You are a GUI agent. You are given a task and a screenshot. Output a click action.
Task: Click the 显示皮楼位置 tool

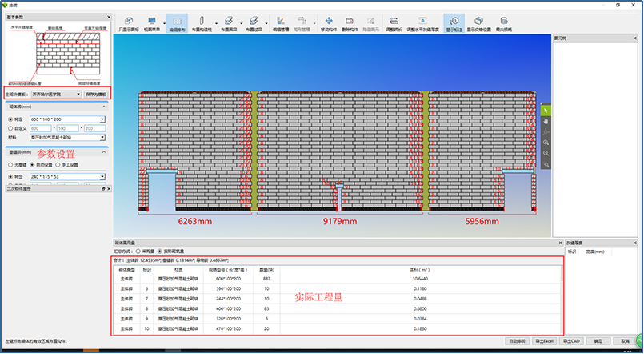(x=479, y=23)
